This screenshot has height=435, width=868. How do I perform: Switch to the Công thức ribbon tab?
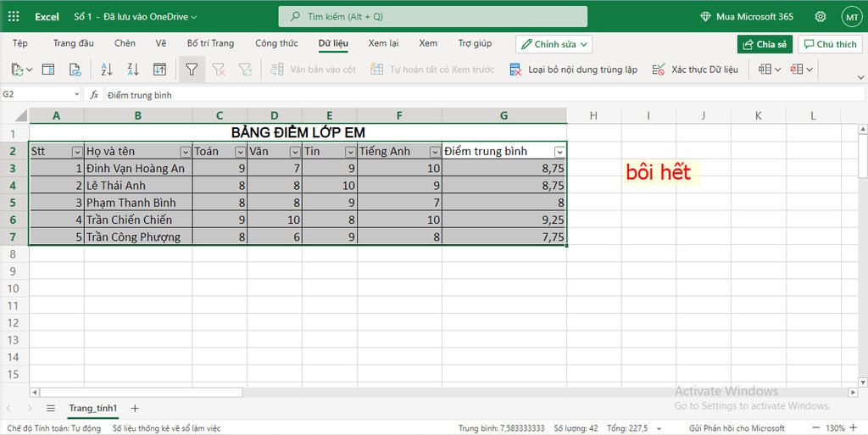point(276,43)
